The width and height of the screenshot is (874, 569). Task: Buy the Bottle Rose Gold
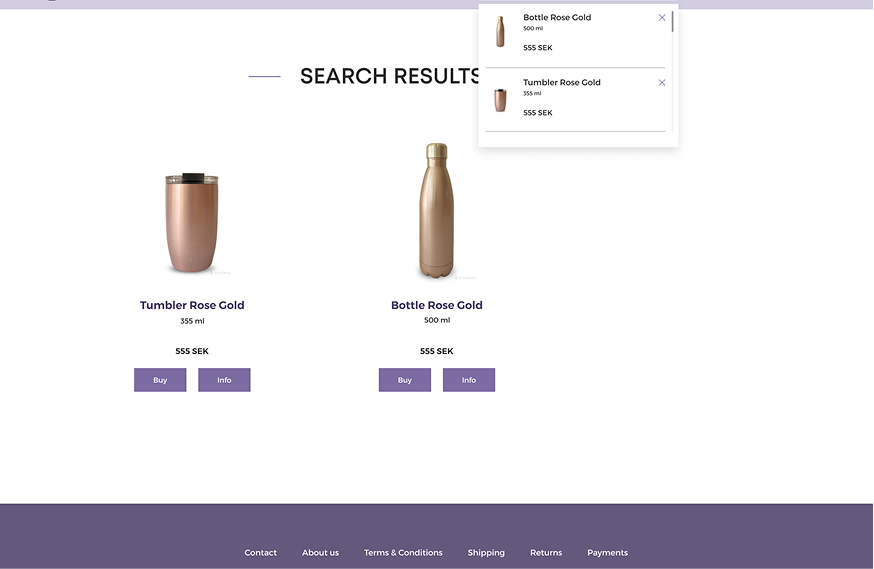coord(405,380)
